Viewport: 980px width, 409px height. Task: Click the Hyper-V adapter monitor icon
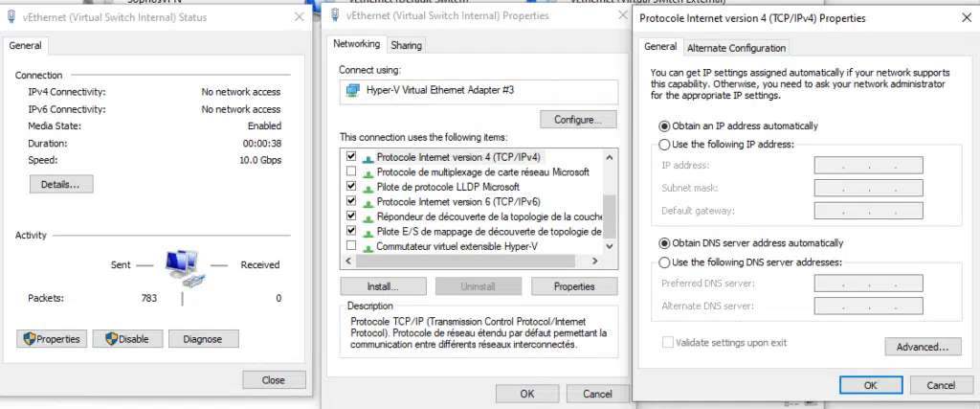coord(353,91)
